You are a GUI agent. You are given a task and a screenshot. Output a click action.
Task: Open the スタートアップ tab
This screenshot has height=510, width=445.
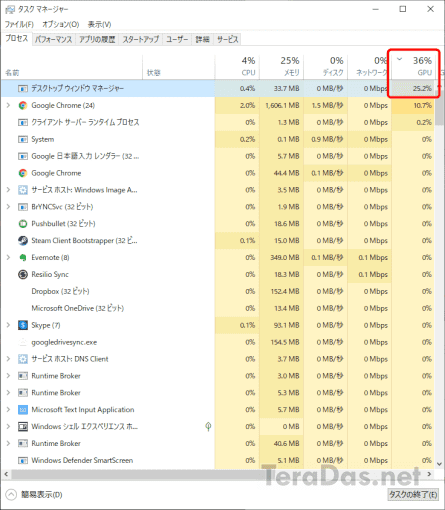pos(140,39)
